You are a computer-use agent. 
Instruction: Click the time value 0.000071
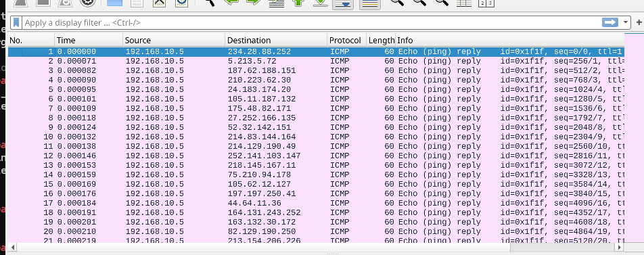tap(76, 61)
